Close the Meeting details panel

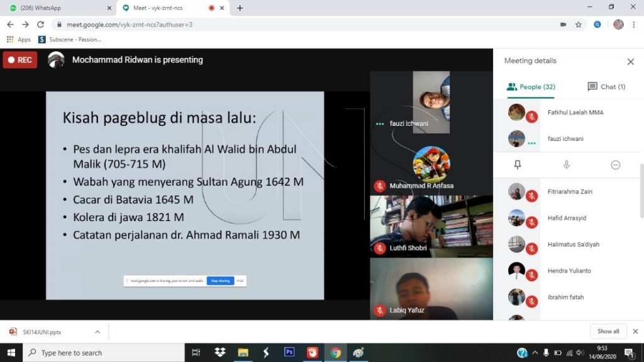630,62
